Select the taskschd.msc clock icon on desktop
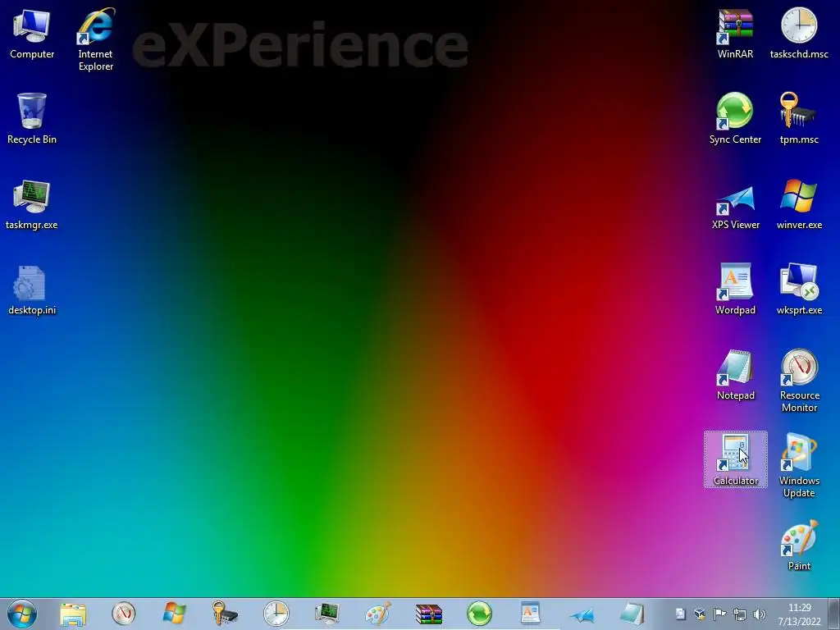This screenshot has width=840, height=630. point(799,33)
